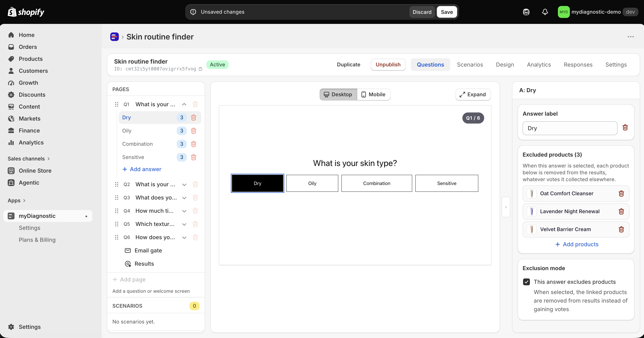Click the drag handle for Q4
The height and width of the screenshot is (338, 644).
tap(116, 211)
